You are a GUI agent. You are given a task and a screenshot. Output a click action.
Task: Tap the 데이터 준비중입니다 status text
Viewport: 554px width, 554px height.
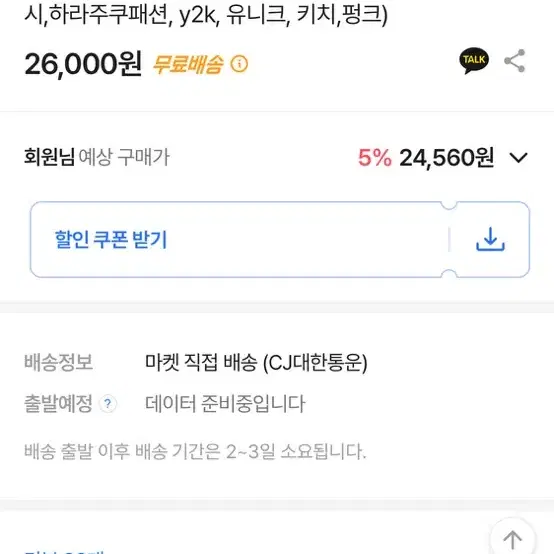tap(225, 403)
